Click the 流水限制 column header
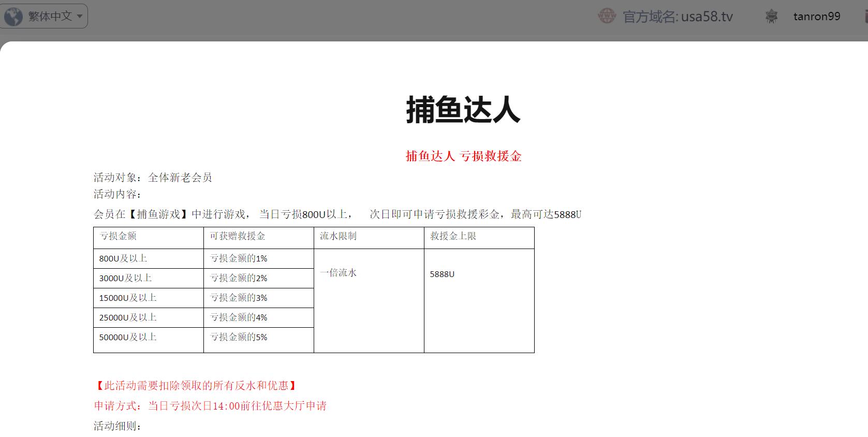 pos(369,238)
